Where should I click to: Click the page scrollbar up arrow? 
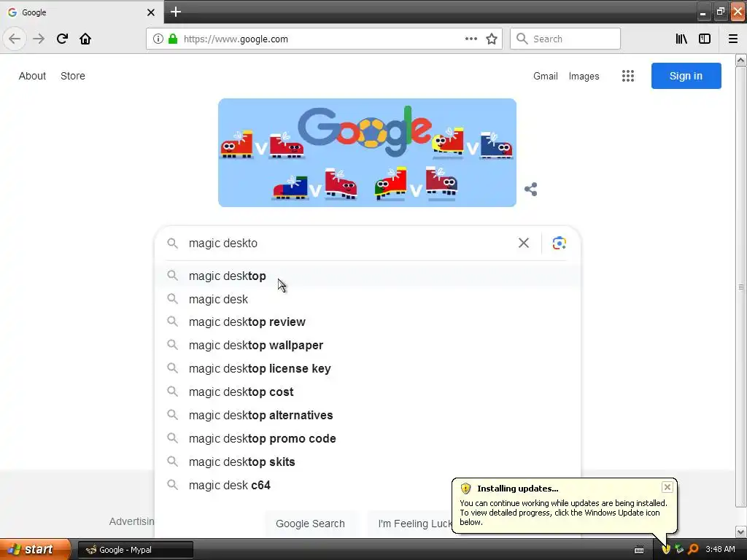[740, 61]
